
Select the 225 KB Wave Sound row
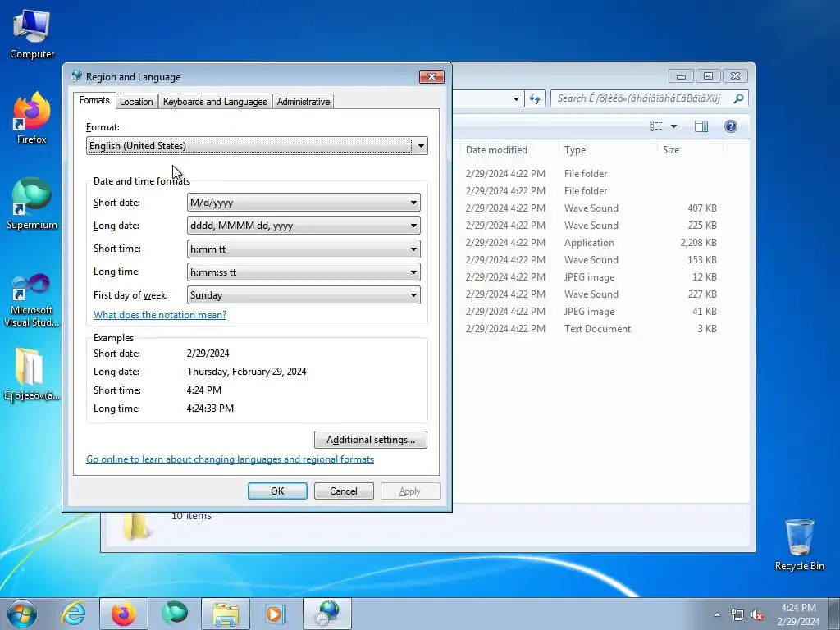(591, 226)
